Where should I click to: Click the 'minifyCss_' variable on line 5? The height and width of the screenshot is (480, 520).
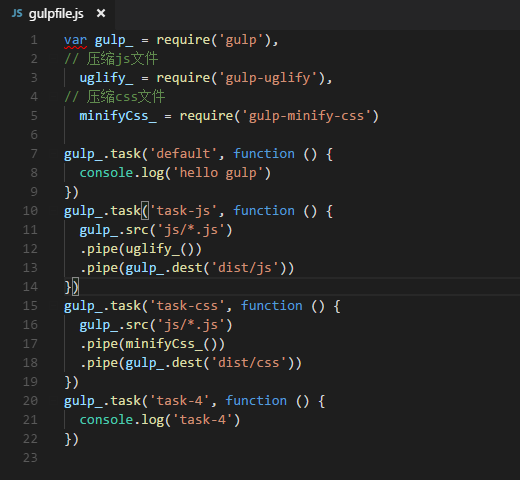(118, 116)
